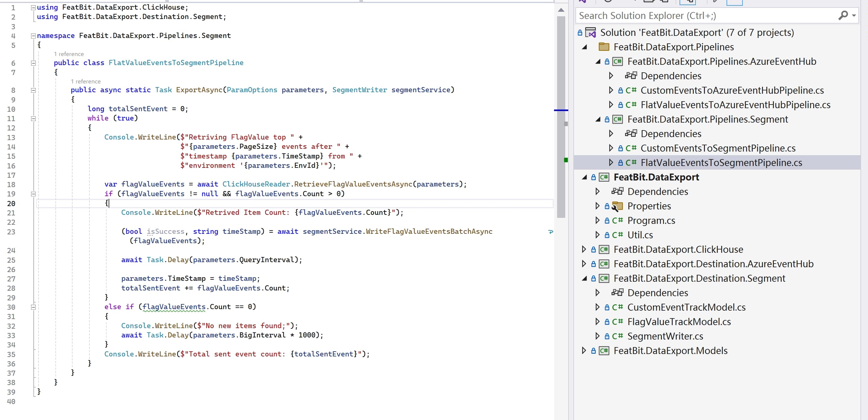The height and width of the screenshot is (420, 868).
Task: Expand the SegmentWriter.cs file node
Action: click(x=597, y=336)
